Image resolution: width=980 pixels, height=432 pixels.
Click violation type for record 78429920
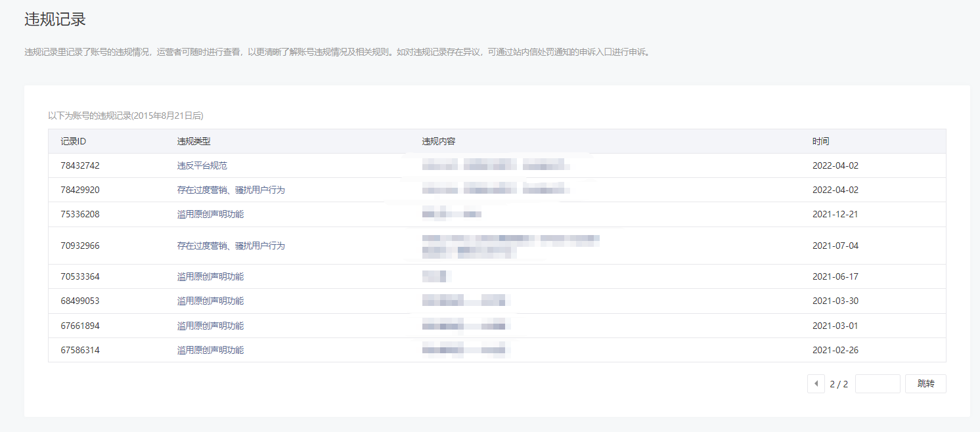(231, 190)
